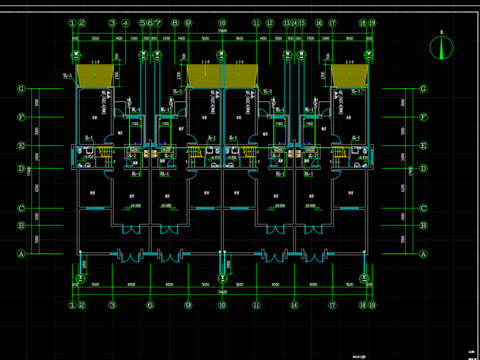Click axis bubble F on left side

(x=21, y=117)
